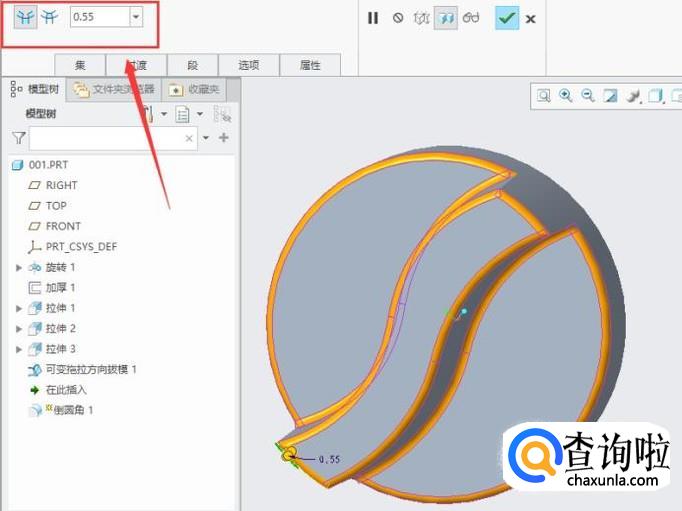The height and width of the screenshot is (511, 682).
Task: Open the 选项 tab
Action: pyautogui.click(x=249, y=65)
